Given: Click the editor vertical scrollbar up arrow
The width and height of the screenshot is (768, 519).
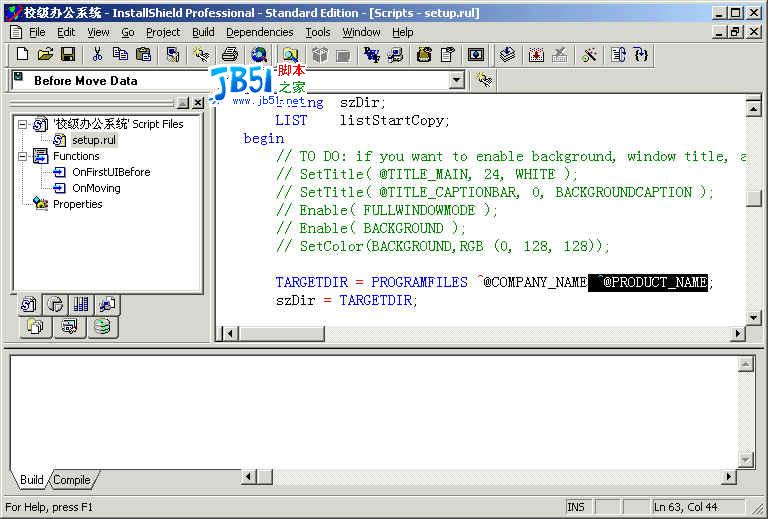Looking at the screenshot, I should [x=754, y=107].
